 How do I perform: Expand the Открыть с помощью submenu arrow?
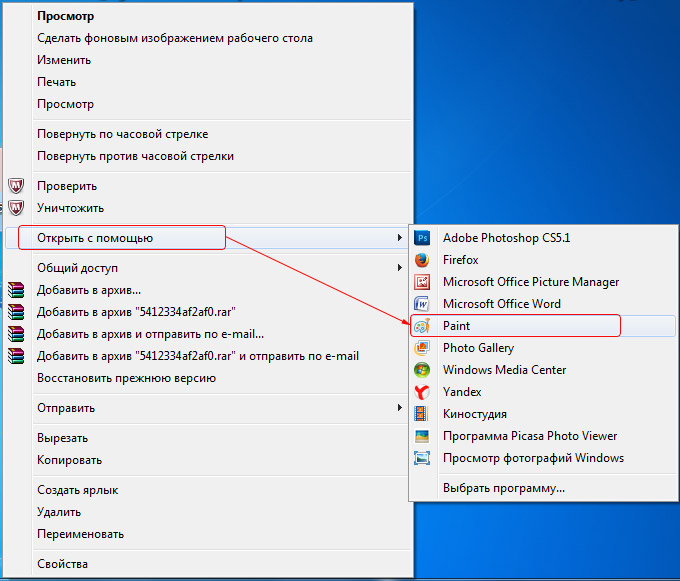click(399, 238)
